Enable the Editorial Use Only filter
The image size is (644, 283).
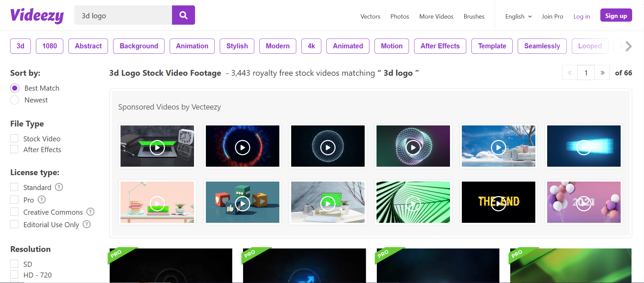point(14,224)
